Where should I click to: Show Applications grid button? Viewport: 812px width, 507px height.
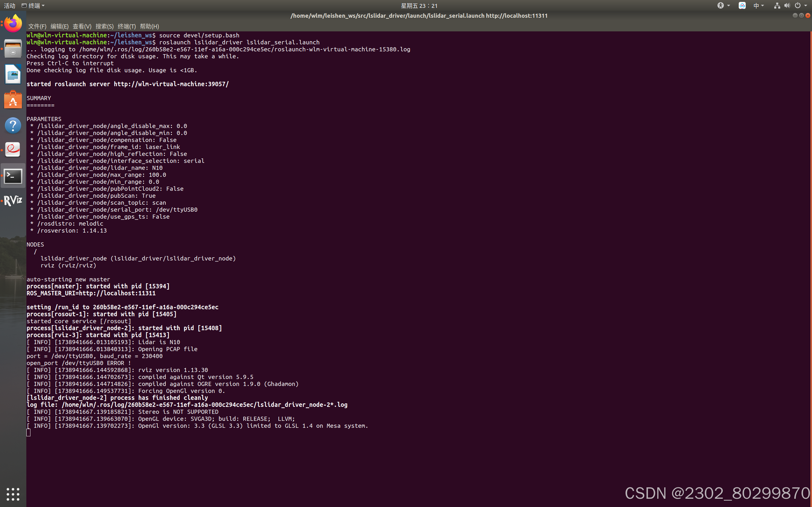point(13,494)
